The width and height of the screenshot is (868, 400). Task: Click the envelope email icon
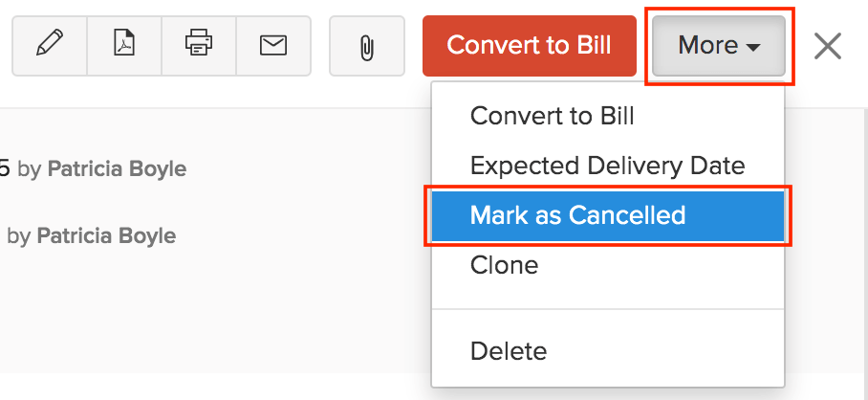point(273,45)
